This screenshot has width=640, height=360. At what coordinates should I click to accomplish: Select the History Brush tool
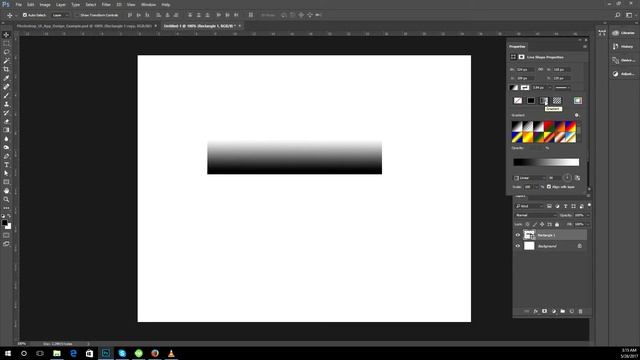tap(6, 113)
